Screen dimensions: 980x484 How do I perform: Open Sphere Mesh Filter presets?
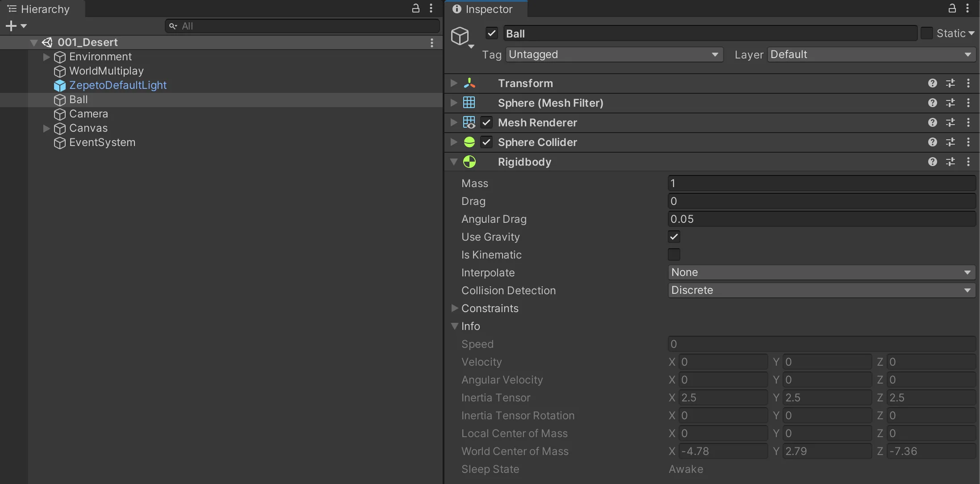[950, 103]
